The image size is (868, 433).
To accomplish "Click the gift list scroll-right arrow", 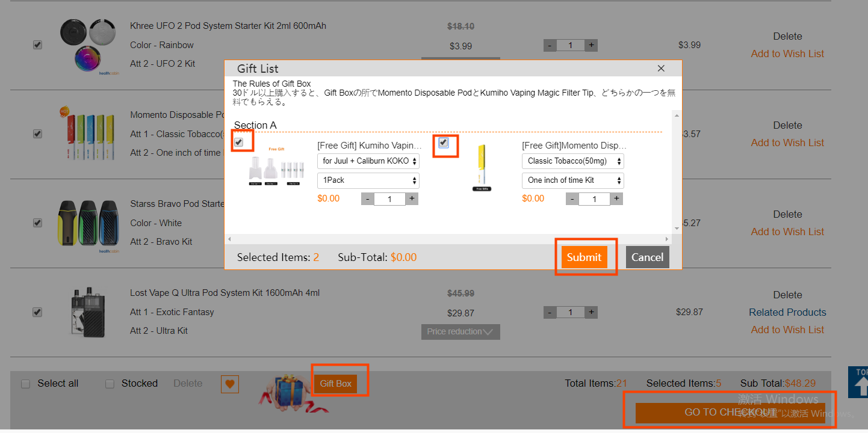I will coord(668,239).
